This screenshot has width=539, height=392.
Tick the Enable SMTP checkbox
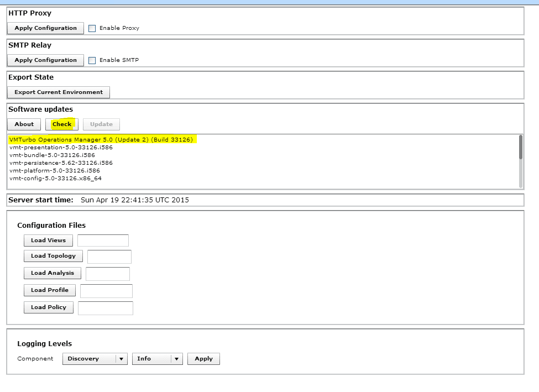point(92,60)
